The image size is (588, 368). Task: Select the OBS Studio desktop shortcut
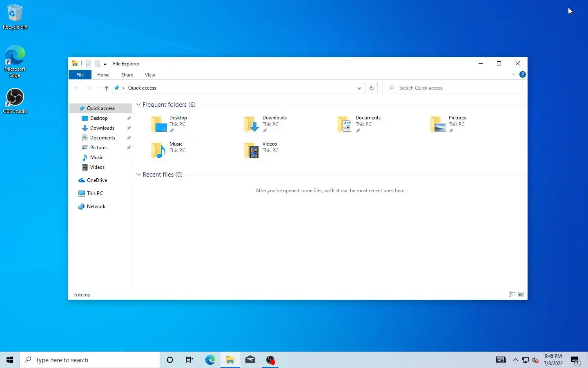pyautogui.click(x=15, y=101)
